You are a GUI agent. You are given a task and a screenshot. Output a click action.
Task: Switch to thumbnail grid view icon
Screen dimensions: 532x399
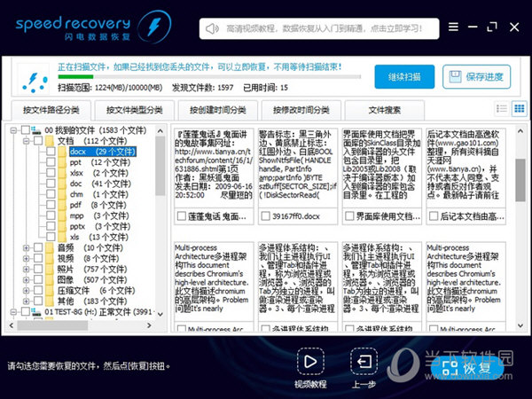(x=518, y=108)
